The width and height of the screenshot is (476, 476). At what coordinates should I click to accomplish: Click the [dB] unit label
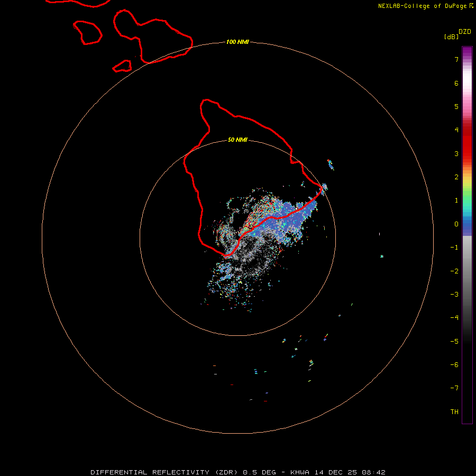click(451, 36)
